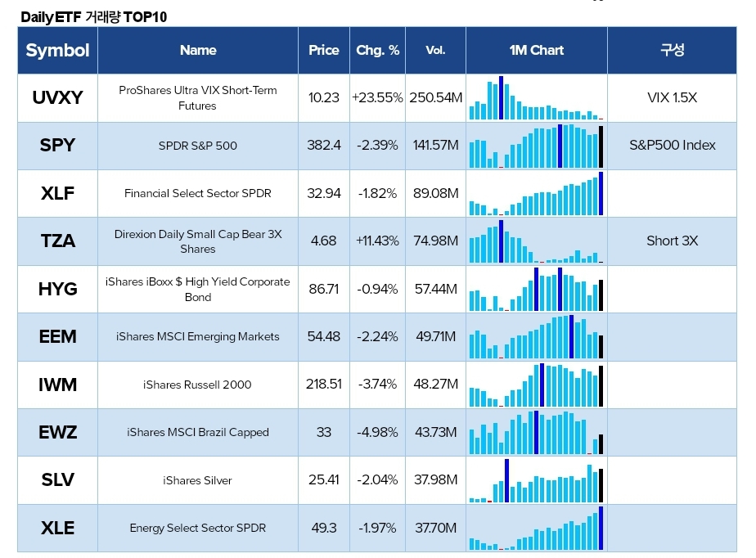Click the S&P500 Index composition cell
Image resolution: width=756 pixels, height=558 pixels.
[x=672, y=145]
